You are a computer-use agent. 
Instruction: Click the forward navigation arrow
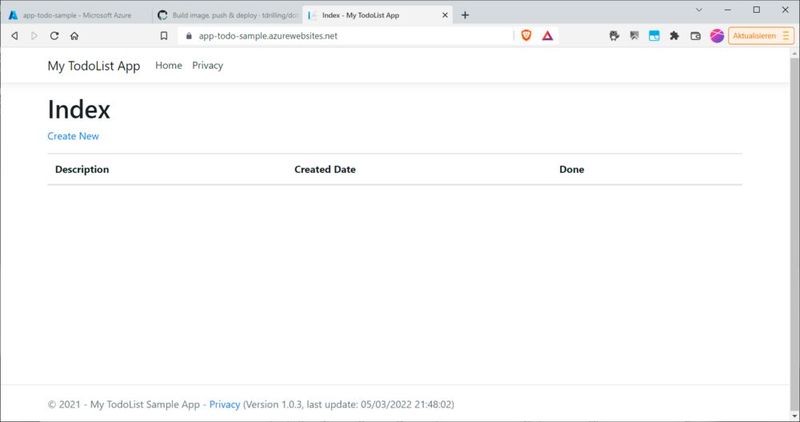pos(34,36)
